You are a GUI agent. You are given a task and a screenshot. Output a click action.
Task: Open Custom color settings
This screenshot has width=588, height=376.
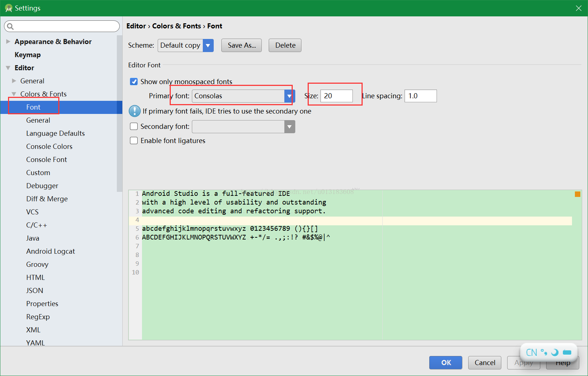pos(38,173)
